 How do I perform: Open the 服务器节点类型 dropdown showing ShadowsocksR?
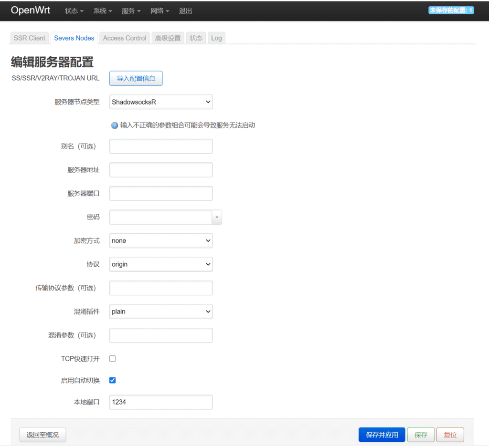(x=160, y=102)
